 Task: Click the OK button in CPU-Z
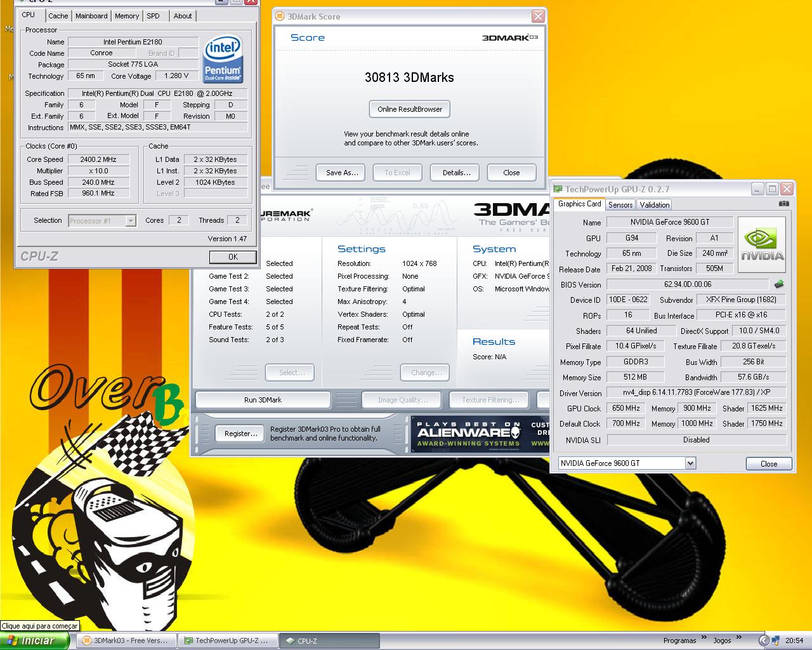pos(233,257)
